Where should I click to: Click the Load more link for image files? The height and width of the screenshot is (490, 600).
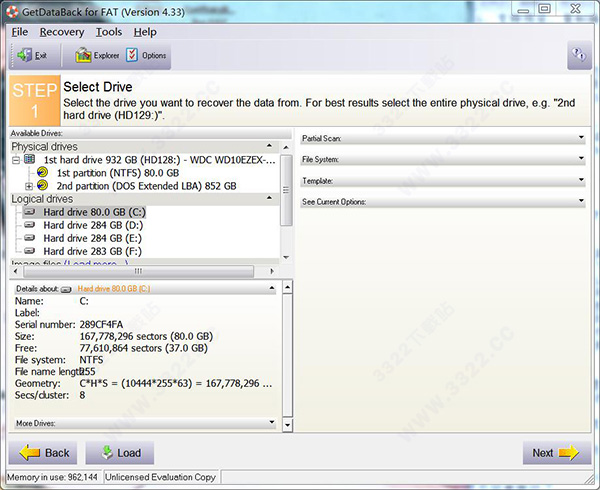[96, 263]
